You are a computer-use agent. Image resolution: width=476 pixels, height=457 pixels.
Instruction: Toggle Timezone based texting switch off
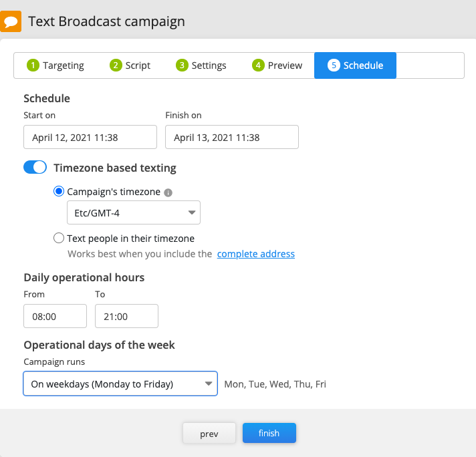click(x=35, y=167)
